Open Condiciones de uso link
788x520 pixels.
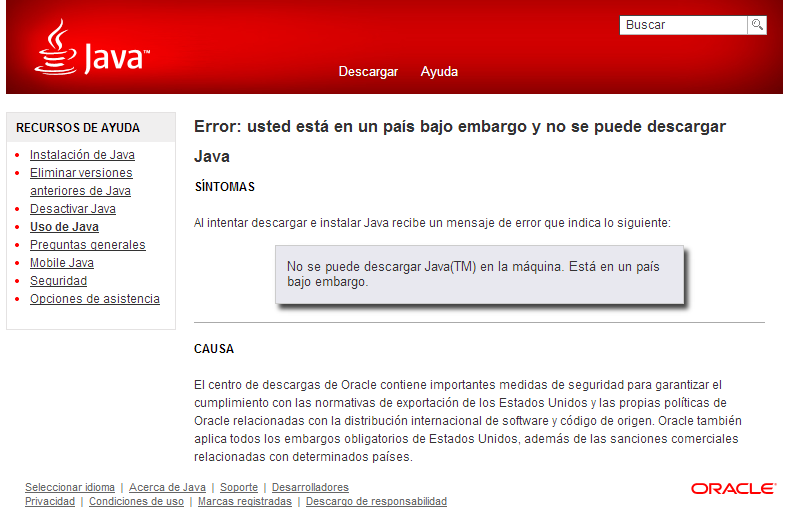click(x=136, y=501)
